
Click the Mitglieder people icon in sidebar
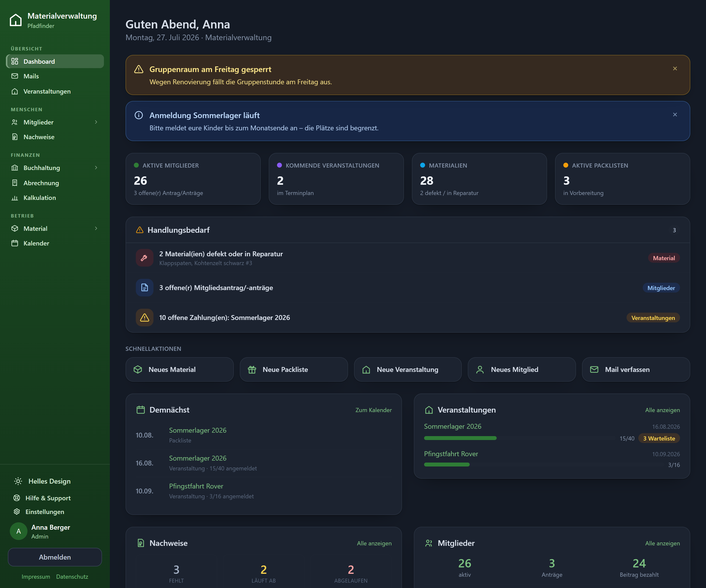(15, 122)
